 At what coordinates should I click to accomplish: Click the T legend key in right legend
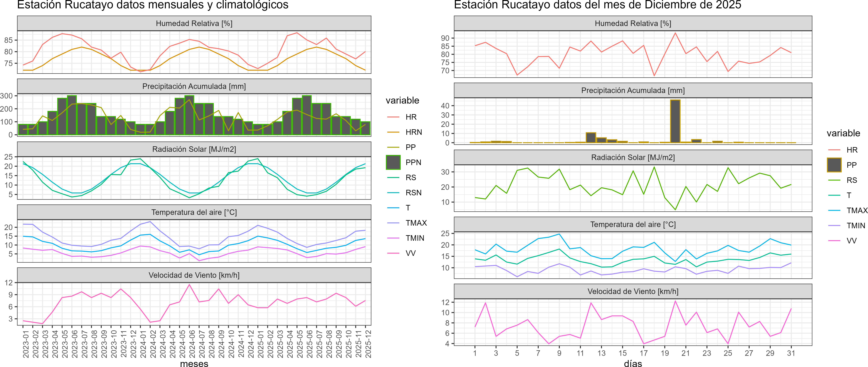tap(834, 195)
